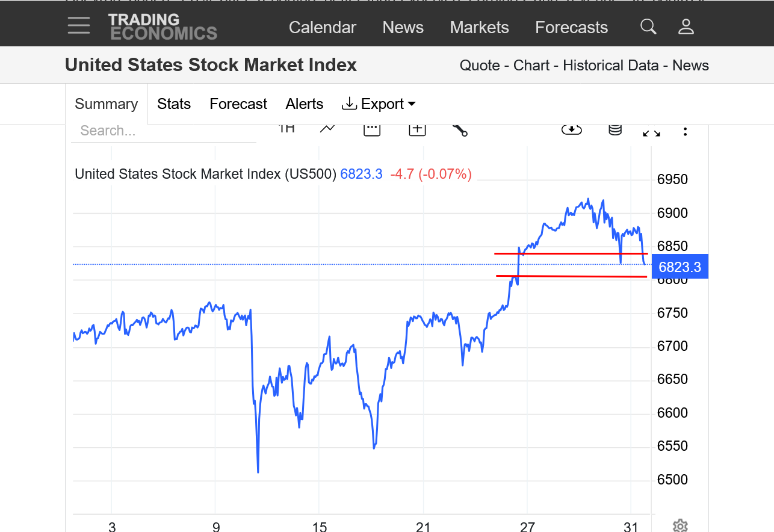Open the calendar date range icon
Image resolution: width=774 pixels, height=532 pixels.
pyautogui.click(x=372, y=129)
